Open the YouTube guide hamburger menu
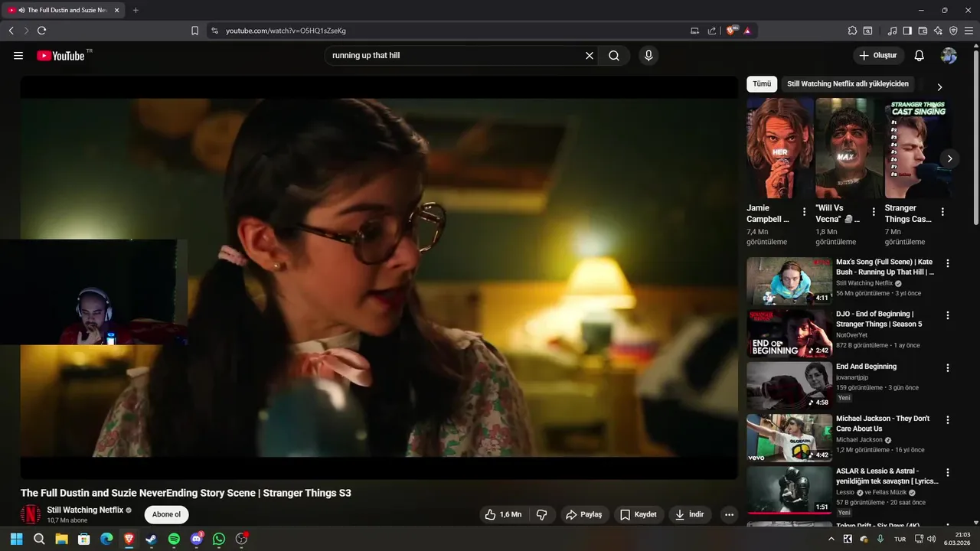980x551 pixels. (18, 56)
